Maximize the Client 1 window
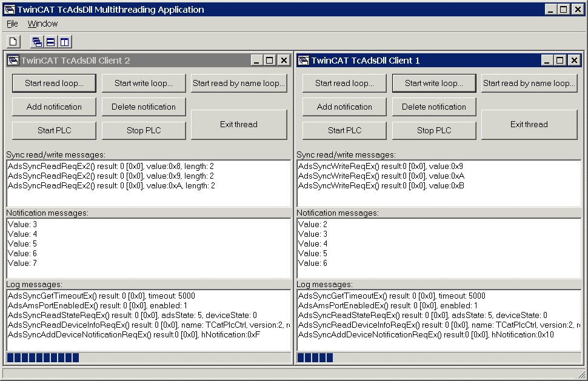Screen dimensions: 588x381 click(560, 61)
